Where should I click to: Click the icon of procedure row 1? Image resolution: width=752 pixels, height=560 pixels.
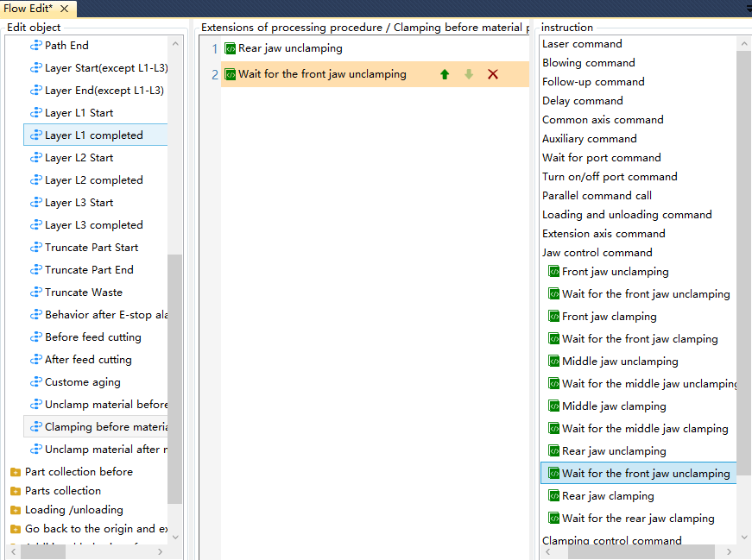click(x=231, y=48)
